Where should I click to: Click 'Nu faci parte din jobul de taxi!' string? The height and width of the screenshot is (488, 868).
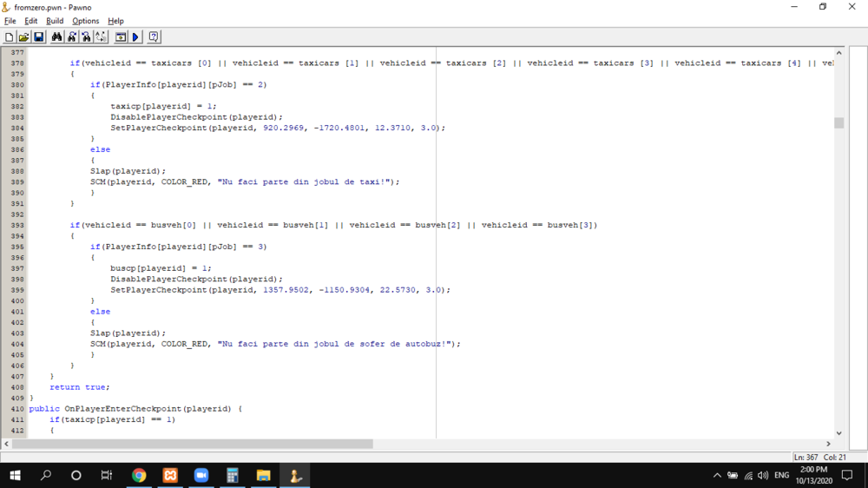[x=305, y=181]
